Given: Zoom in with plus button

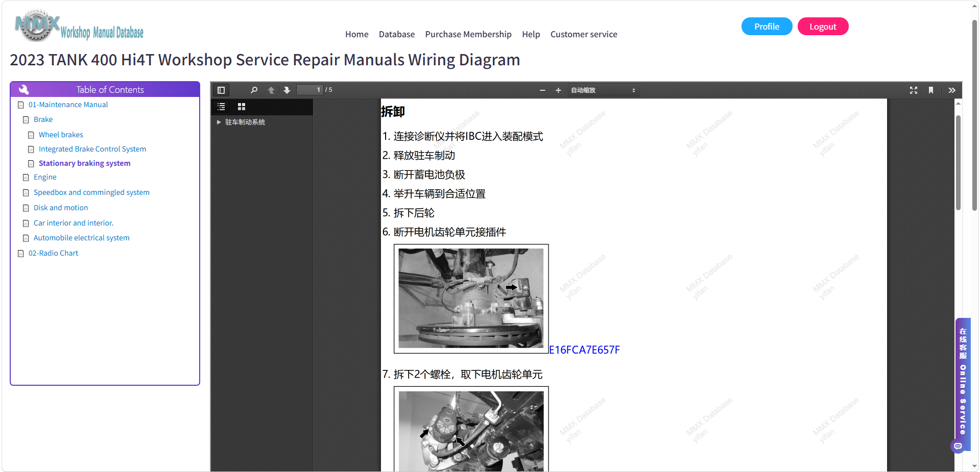Looking at the screenshot, I should (558, 90).
